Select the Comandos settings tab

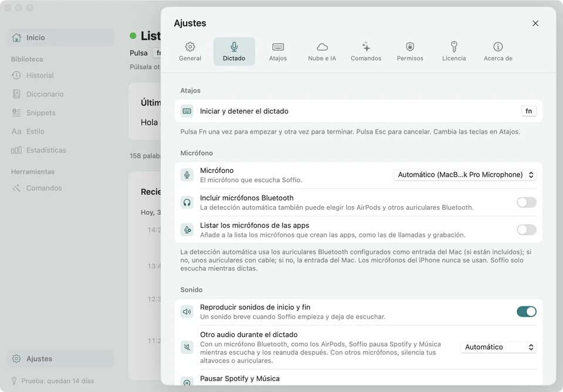click(366, 52)
